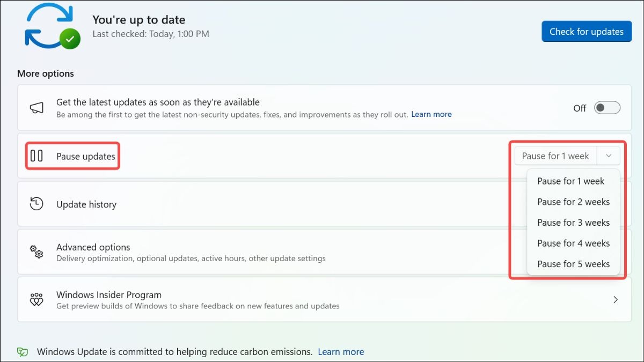Open Learn more link about carbon emissions
The image size is (644, 362).
(x=341, y=352)
